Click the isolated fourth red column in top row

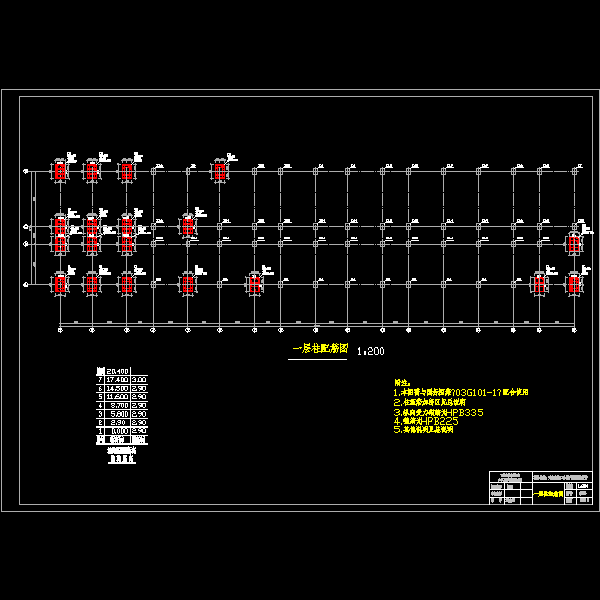point(219,171)
